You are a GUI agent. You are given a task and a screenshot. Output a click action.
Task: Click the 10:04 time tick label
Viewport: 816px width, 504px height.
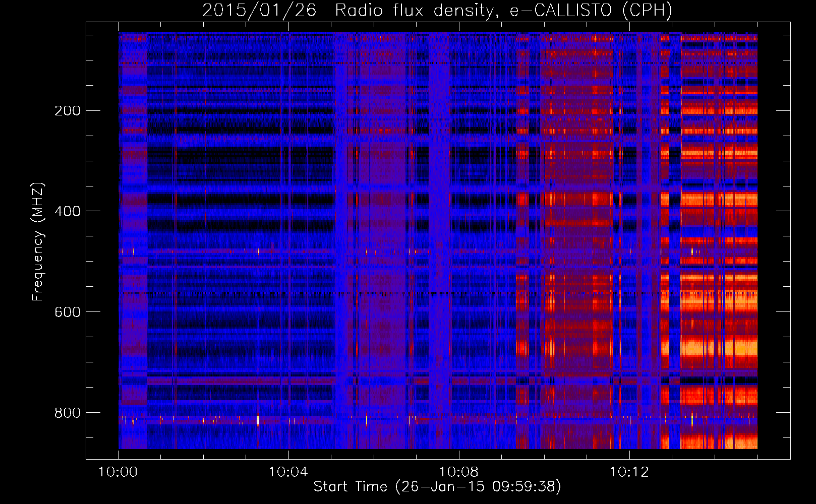tap(288, 472)
